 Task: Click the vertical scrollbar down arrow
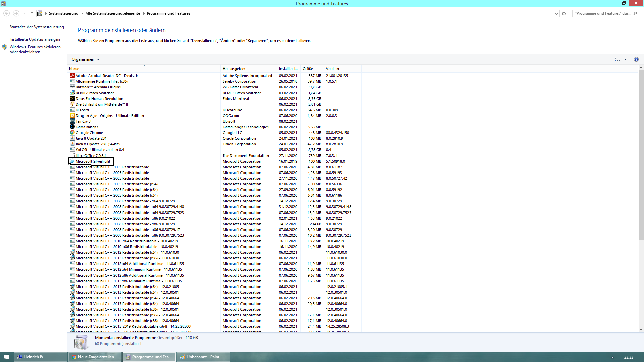(641, 329)
